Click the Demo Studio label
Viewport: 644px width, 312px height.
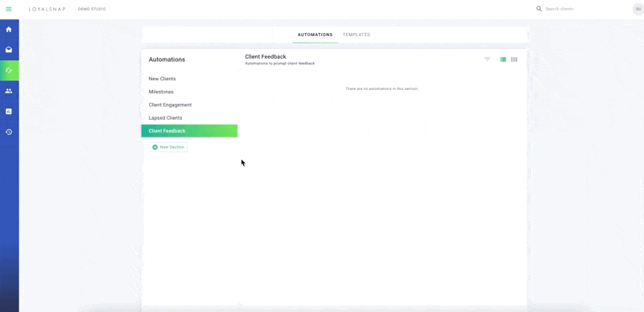point(92,9)
